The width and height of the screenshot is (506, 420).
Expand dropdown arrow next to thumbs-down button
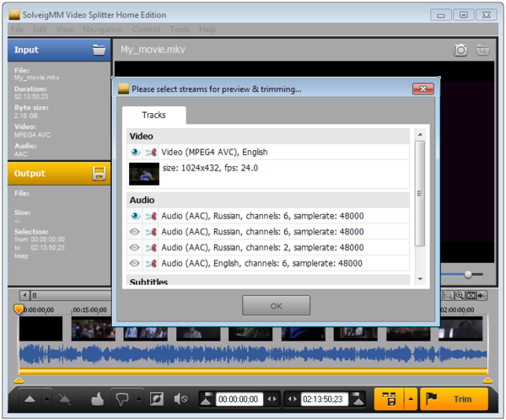(139, 400)
